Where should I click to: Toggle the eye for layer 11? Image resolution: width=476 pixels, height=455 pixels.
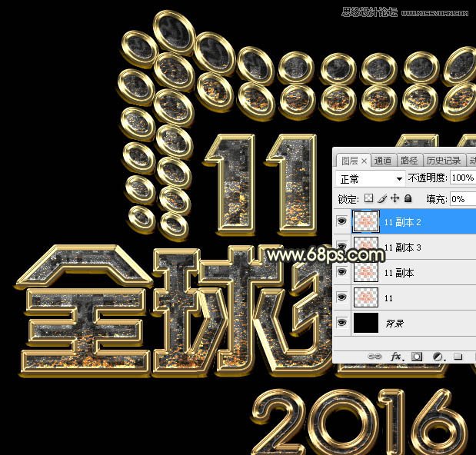[342, 297]
